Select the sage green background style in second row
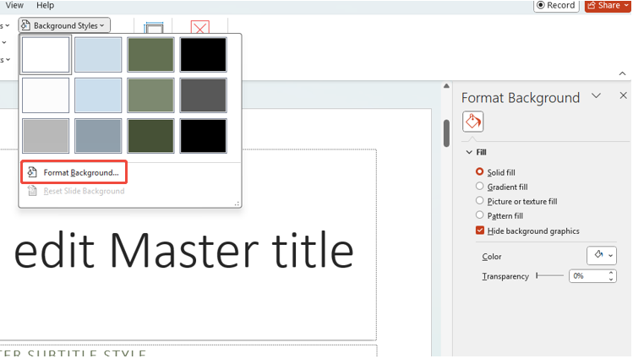The width and height of the screenshot is (633, 364). (150, 95)
